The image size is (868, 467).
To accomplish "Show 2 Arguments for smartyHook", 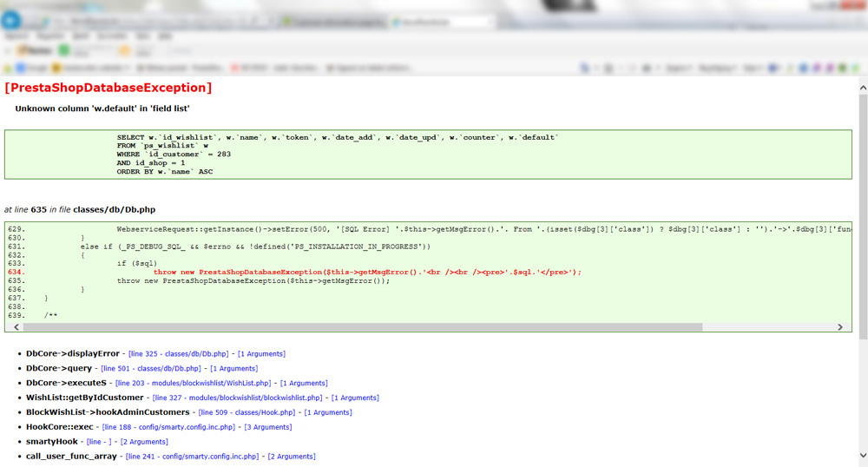I will point(144,442).
